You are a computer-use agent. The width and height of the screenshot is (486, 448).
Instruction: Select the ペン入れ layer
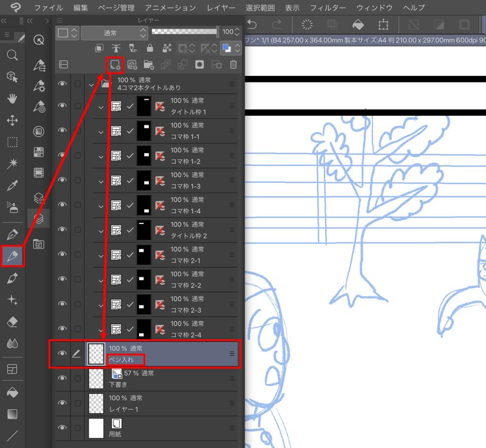[x=167, y=354]
